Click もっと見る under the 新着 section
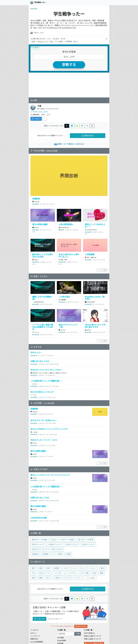The height and width of the screenshot is (644, 138). pyautogui.click(x=102, y=341)
